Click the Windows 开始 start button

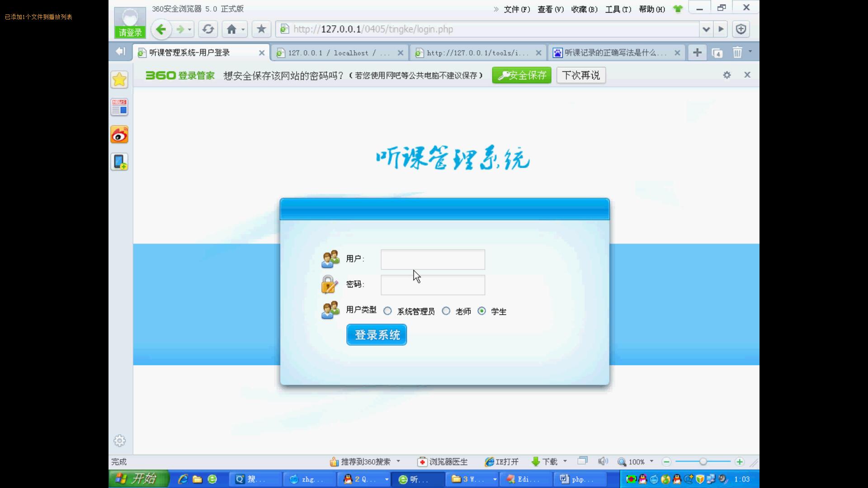(x=139, y=479)
